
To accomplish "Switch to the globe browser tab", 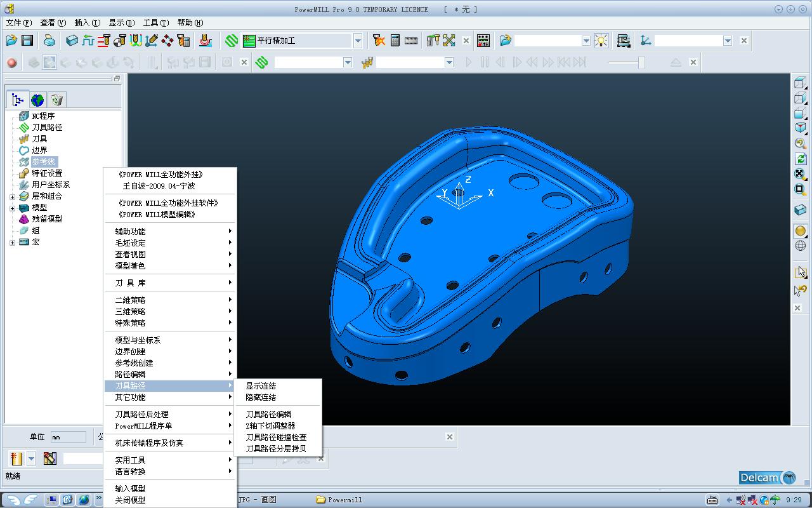I will tap(37, 100).
